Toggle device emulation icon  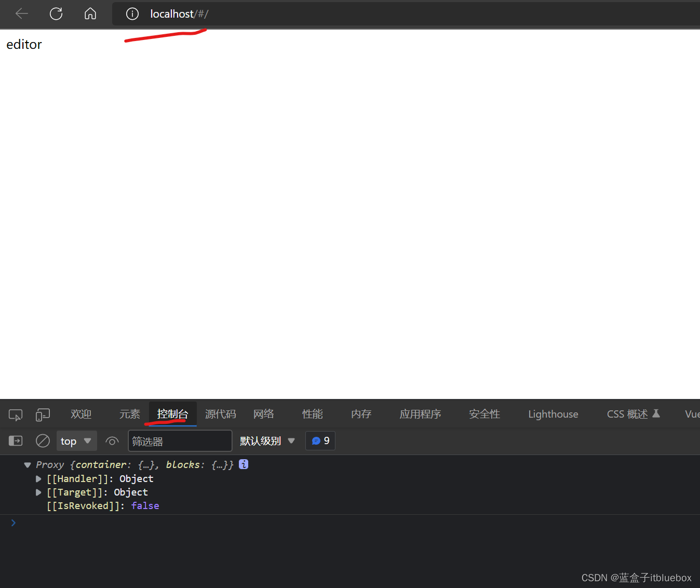(43, 415)
